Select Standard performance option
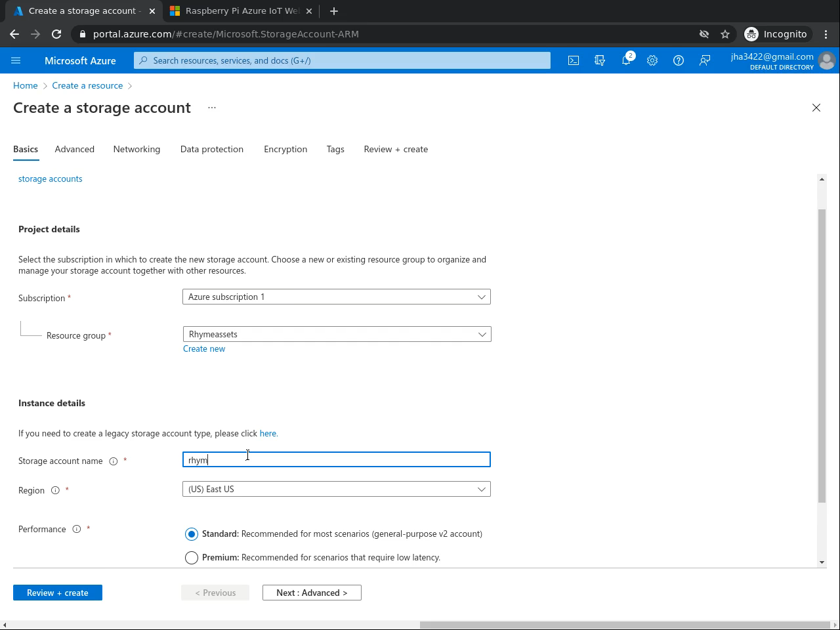Screen dimensions: 840x630 point(192,534)
